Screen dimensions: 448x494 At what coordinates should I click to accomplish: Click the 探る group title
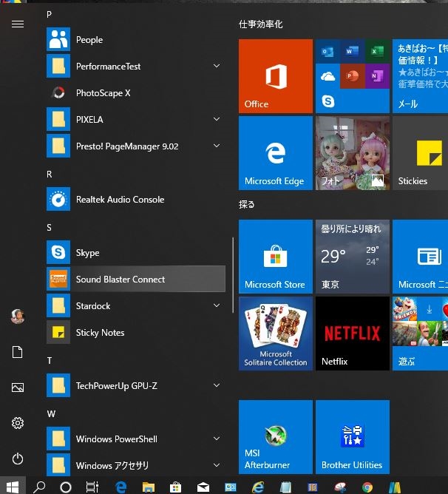246,204
